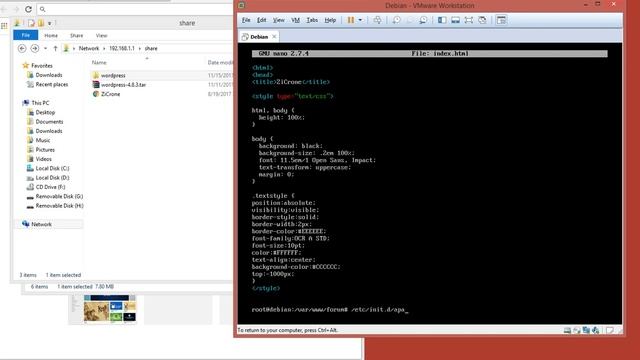Open Favorites in navigation pane
Image resolution: width=640 pixels, height=360 pixels.
[x=42, y=66]
